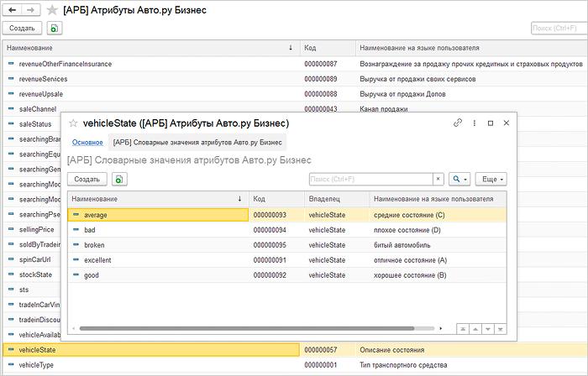The image size is (588, 376).
Task: Select the Словарные значения атрибутов tab
Action: (197, 143)
